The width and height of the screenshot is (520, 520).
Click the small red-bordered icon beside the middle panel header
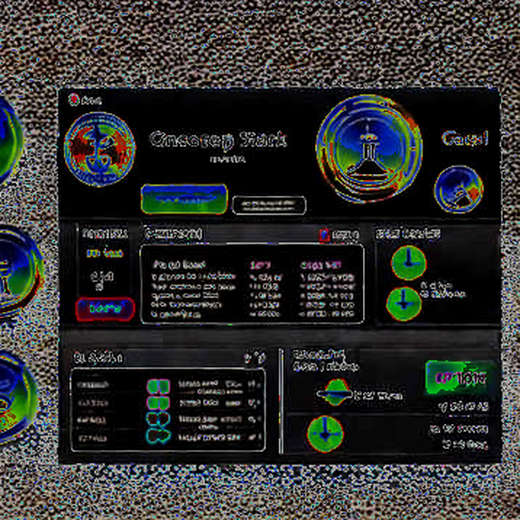pos(324,235)
